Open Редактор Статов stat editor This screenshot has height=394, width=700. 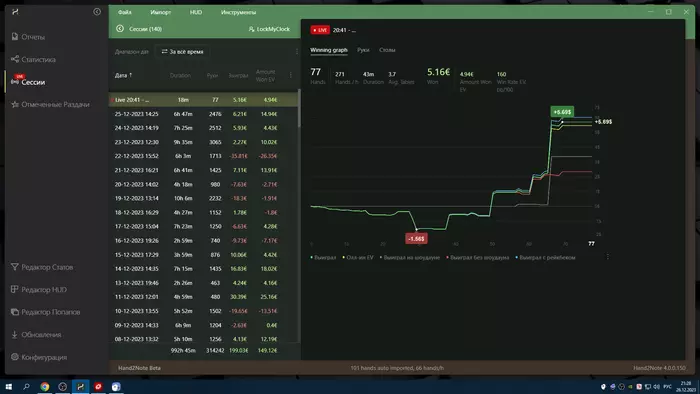click(42, 267)
